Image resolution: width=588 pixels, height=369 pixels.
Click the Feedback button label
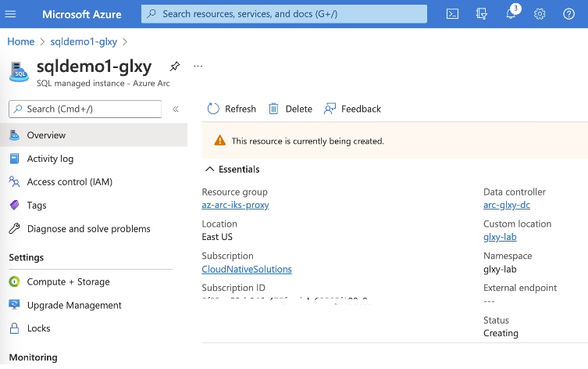361,109
